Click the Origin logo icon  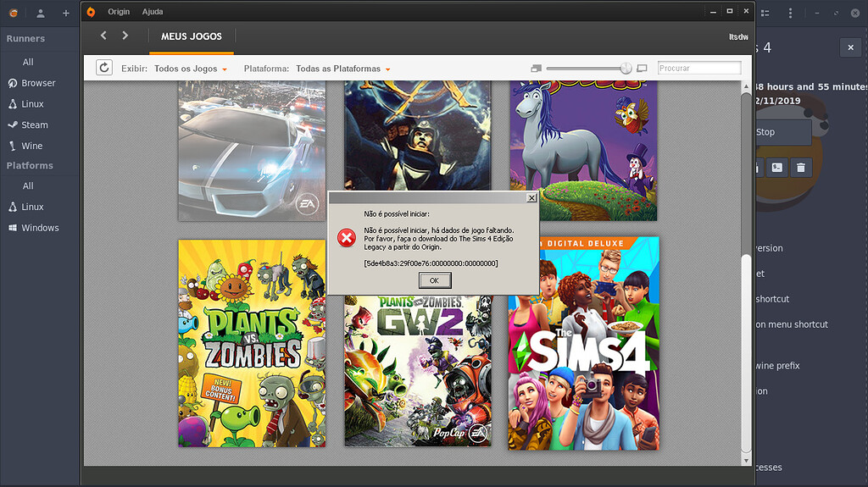91,12
